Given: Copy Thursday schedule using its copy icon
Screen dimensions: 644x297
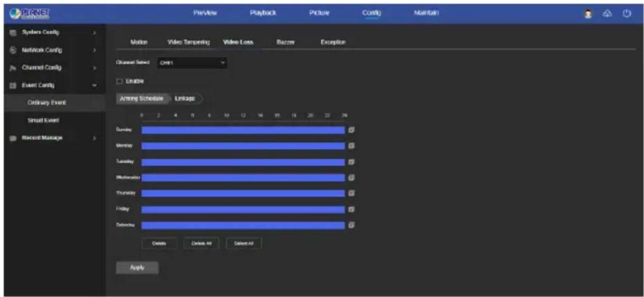Looking at the screenshot, I should pos(351,193).
